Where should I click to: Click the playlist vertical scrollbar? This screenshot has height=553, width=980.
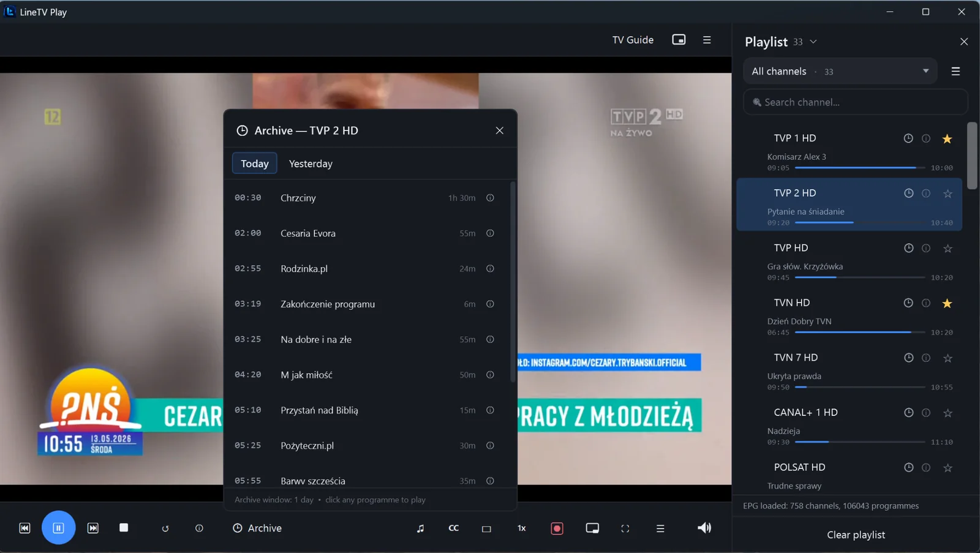[972, 156]
